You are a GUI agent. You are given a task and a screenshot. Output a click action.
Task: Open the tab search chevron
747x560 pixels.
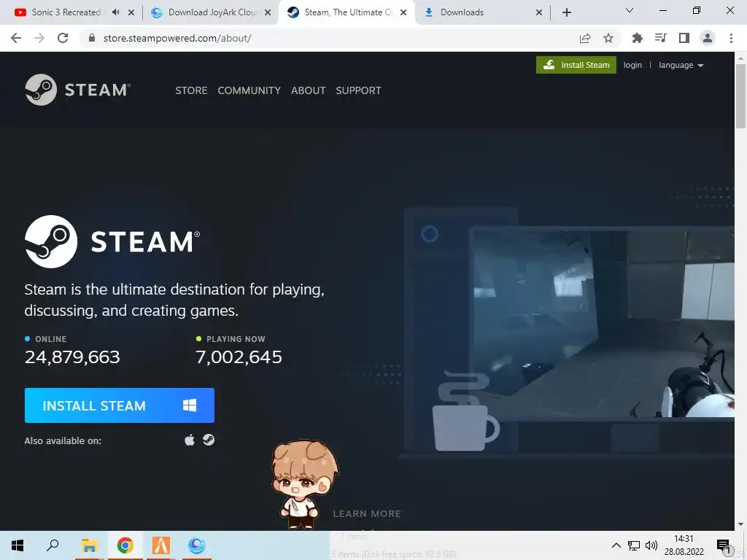click(x=630, y=10)
